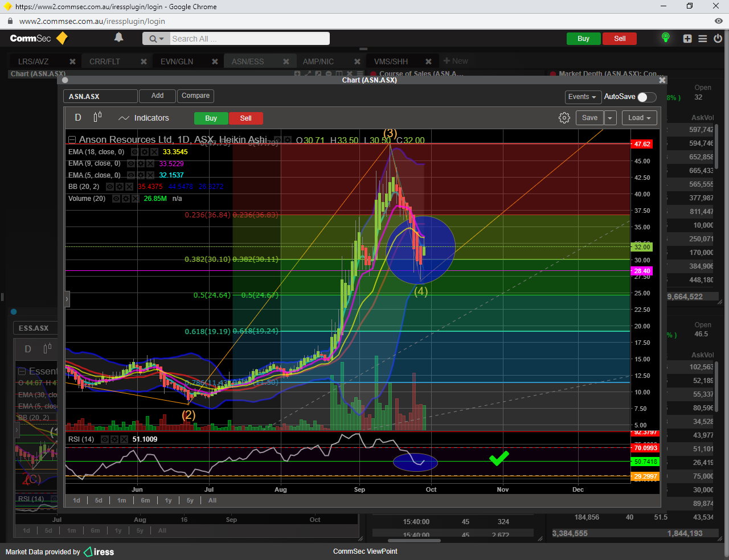Close the EVN/GLN tab
Screen dimensions: 729x560
pyautogui.click(x=215, y=61)
